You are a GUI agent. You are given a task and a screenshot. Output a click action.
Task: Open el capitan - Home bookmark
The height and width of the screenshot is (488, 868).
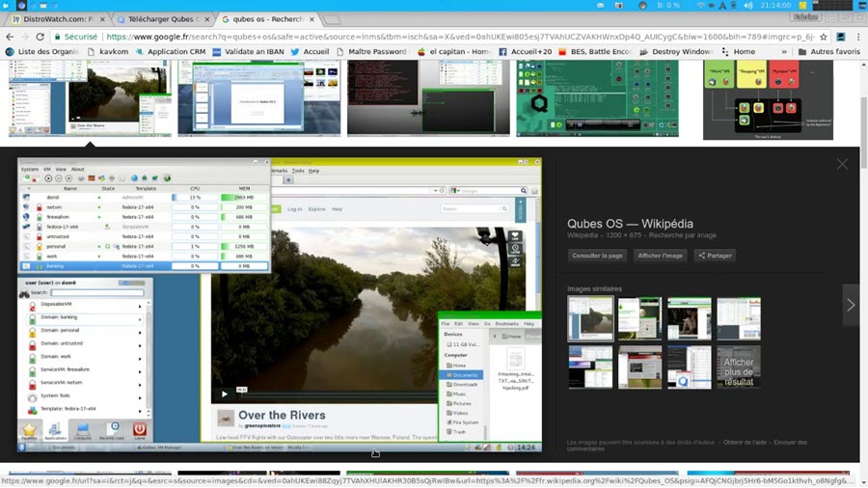[454, 51]
